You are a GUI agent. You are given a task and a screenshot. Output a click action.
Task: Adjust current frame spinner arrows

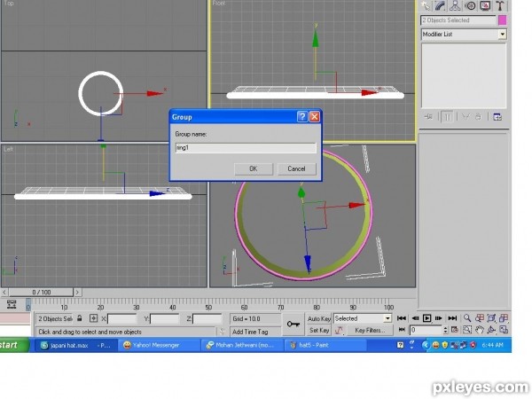click(x=445, y=330)
